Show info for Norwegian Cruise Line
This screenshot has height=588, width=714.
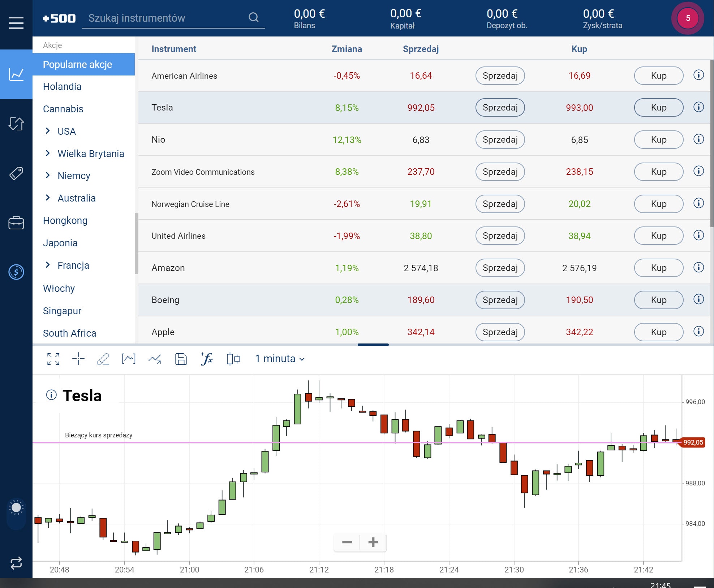tap(699, 203)
